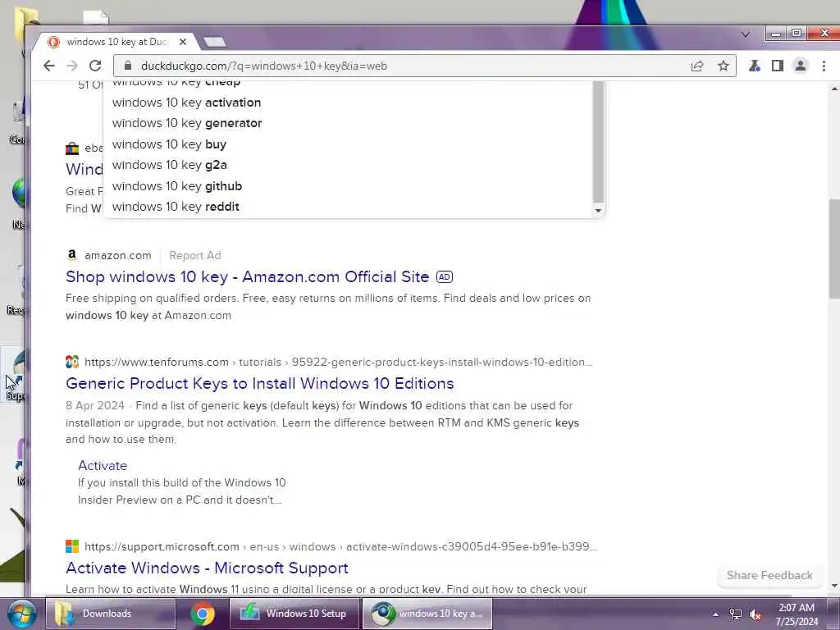The height and width of the screenshot is (630, 840).
Task: Click the Chrome icon in taskbar
Action: coord(203,614)
